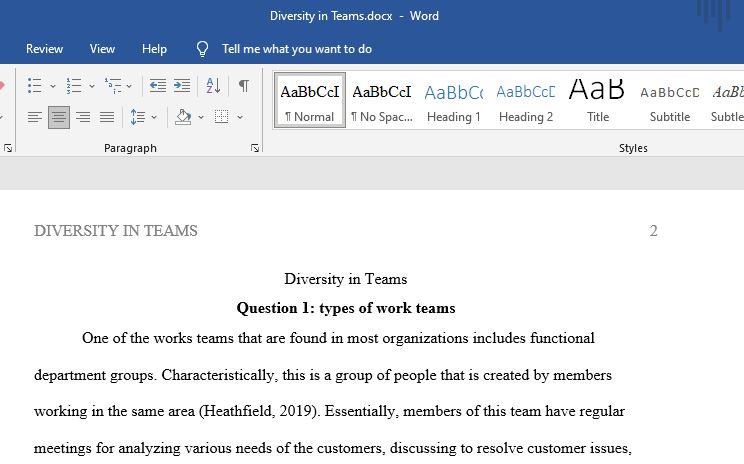Apply the No Spacing style
This screenshot has height=464, width=744.
tap(382, 100)
